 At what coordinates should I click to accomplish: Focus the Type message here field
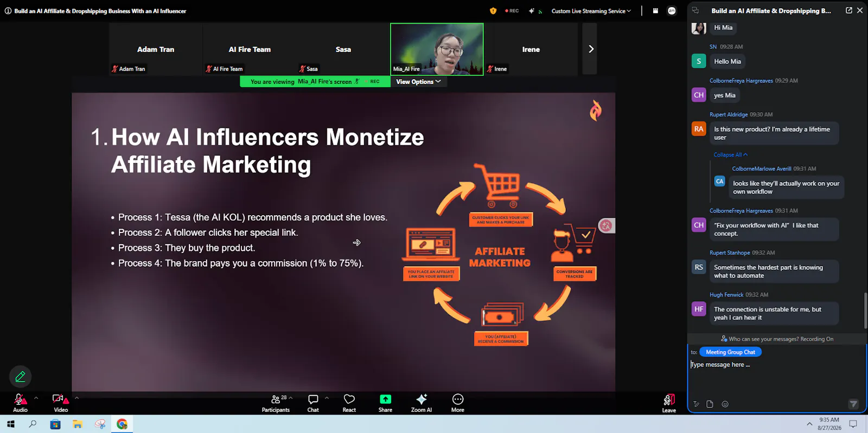point(776,365)
